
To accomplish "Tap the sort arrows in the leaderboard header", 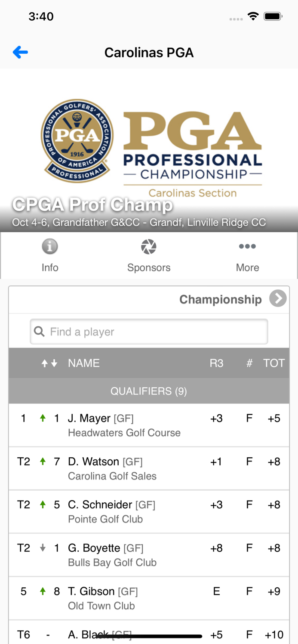I will [47, 363].
